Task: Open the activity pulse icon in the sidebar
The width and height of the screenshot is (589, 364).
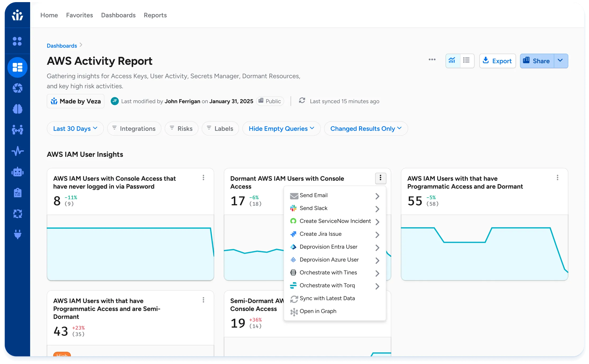Action: [x=17, y=151]
